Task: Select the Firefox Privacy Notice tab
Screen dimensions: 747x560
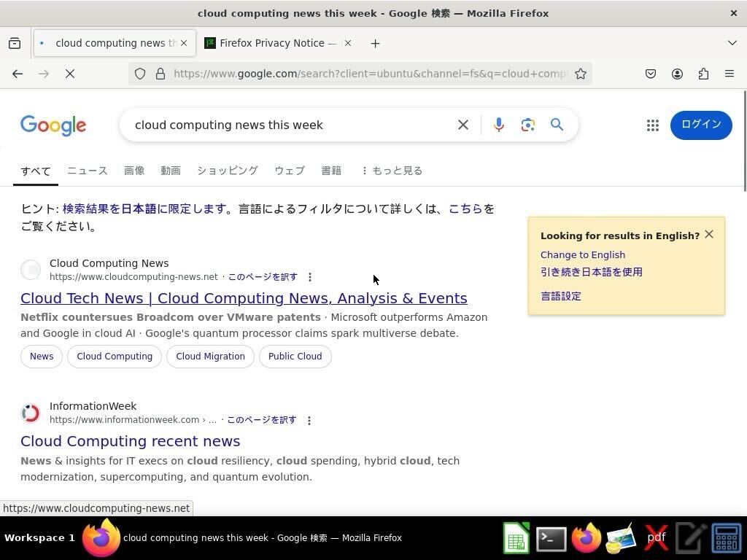Action: pyautogui.click(x=279, y=43)
